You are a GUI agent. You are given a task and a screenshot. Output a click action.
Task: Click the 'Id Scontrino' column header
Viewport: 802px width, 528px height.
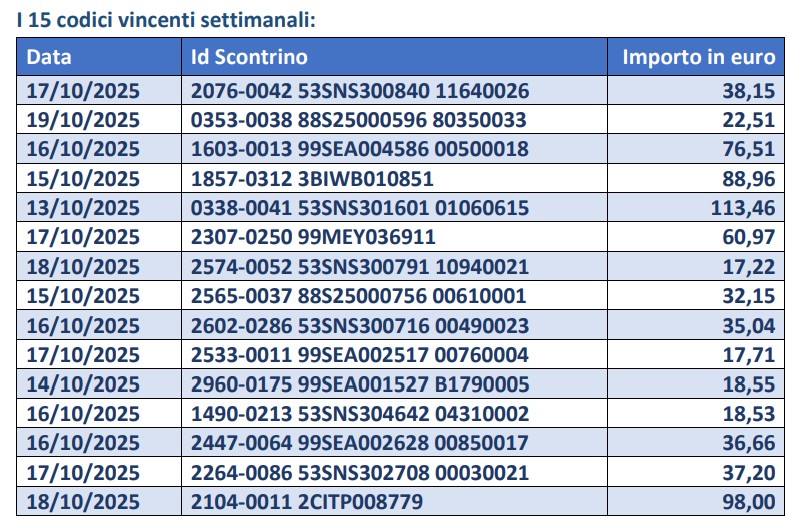[x=249, y=57]
